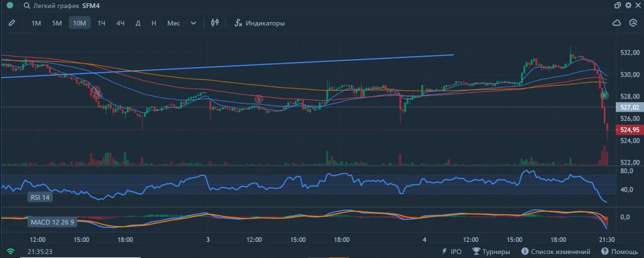
Task: Click the MACD 0,0 scale label
Action: click(626, 217)
